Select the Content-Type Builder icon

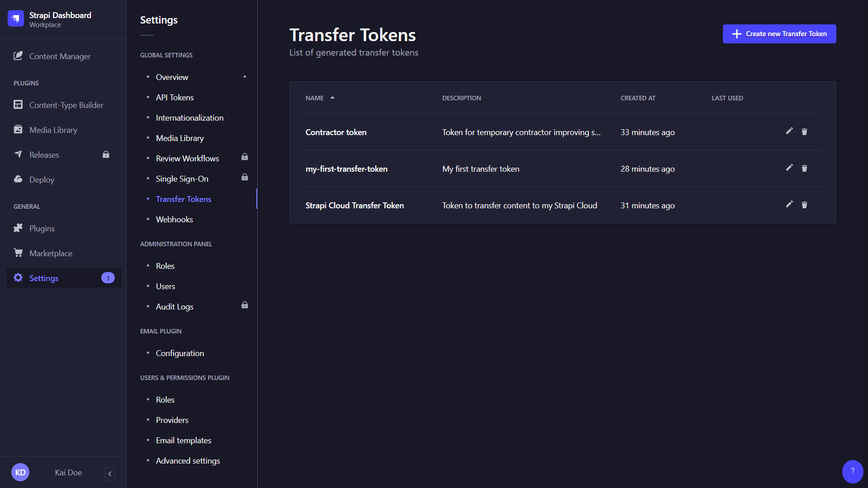pos(18,104)
